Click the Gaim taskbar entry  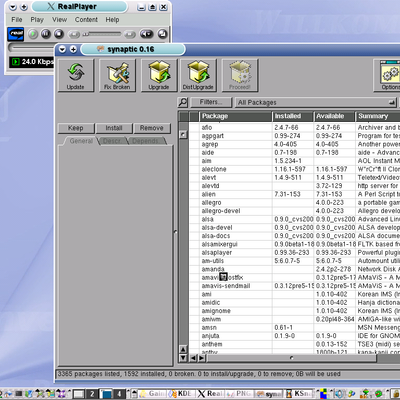click(152, 394)
